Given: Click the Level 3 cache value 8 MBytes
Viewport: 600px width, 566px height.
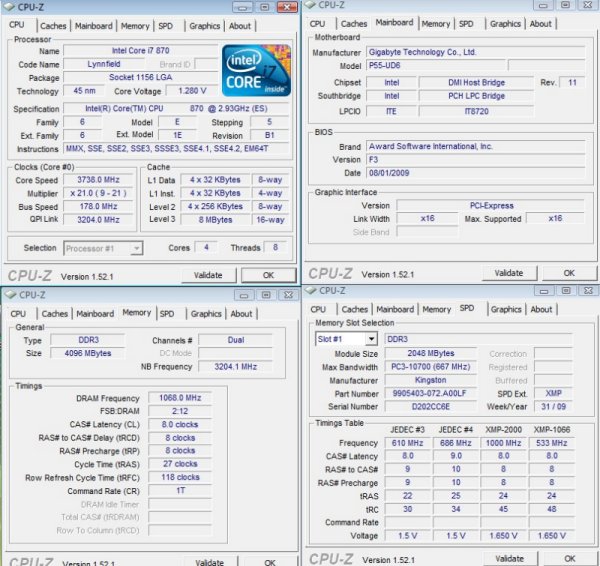Looking at the screenshot, I should click(215, 220).
